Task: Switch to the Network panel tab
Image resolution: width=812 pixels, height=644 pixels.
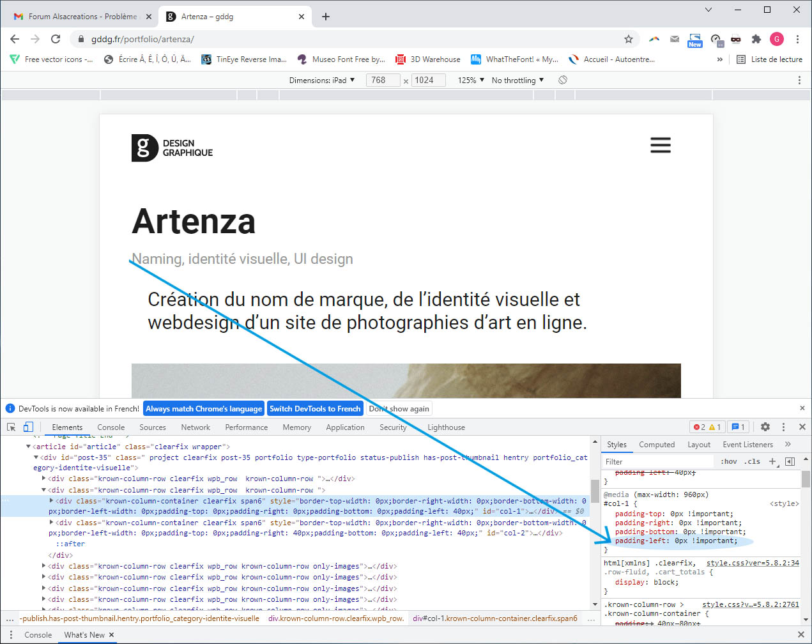Action: tap(195, 427)
